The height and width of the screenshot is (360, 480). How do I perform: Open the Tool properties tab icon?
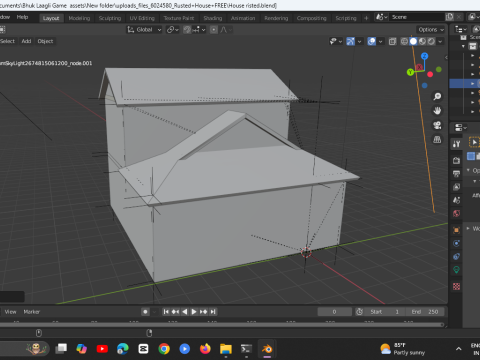(456, 144)
